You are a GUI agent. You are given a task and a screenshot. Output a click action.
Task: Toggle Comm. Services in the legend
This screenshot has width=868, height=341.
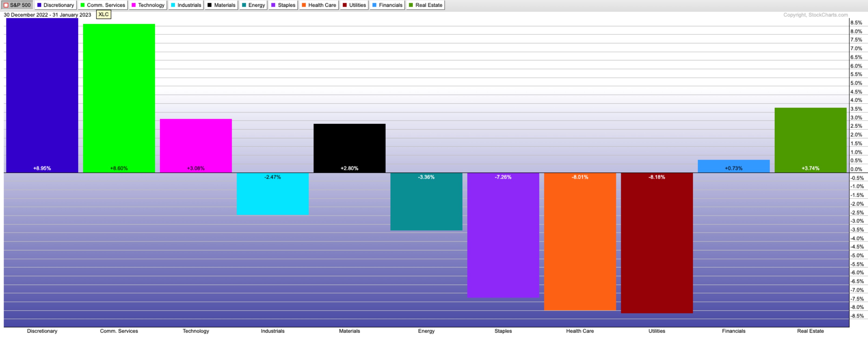[103, 5]
